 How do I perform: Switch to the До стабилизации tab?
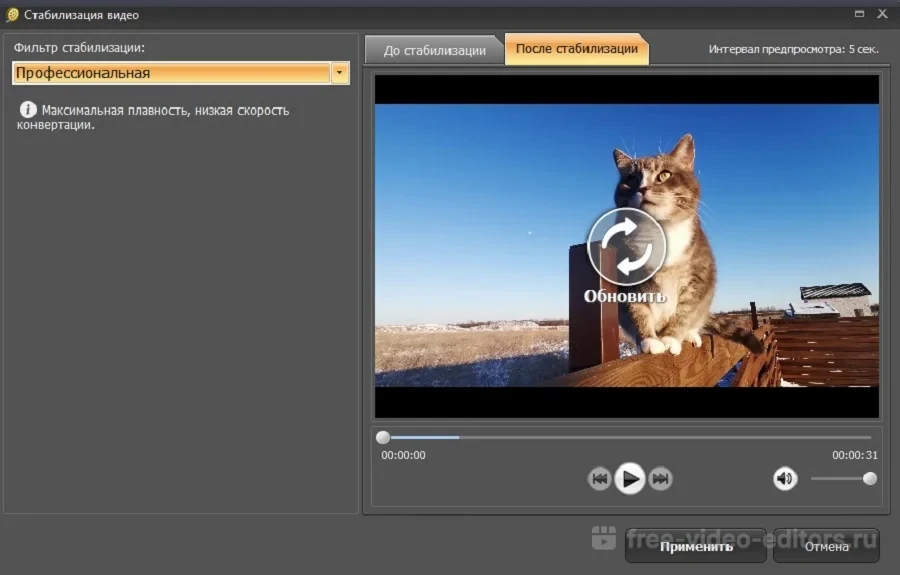pyautogui.click(x=435, y=50)
